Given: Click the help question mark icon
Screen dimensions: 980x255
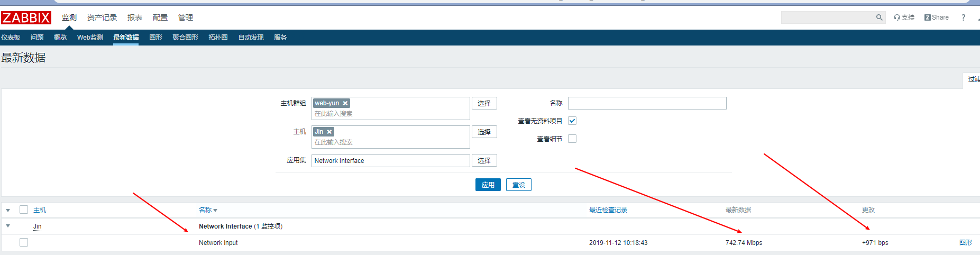Looking at the screenshot, I should click(963, 17).
